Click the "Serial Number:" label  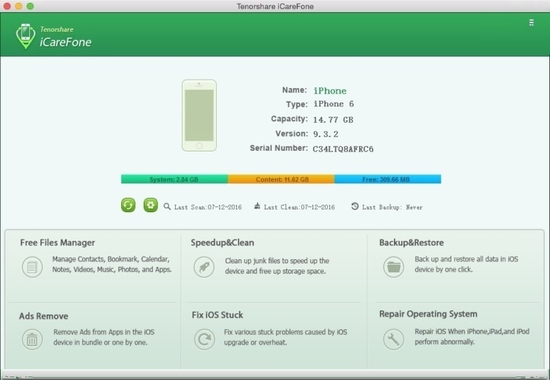point(279,148)
